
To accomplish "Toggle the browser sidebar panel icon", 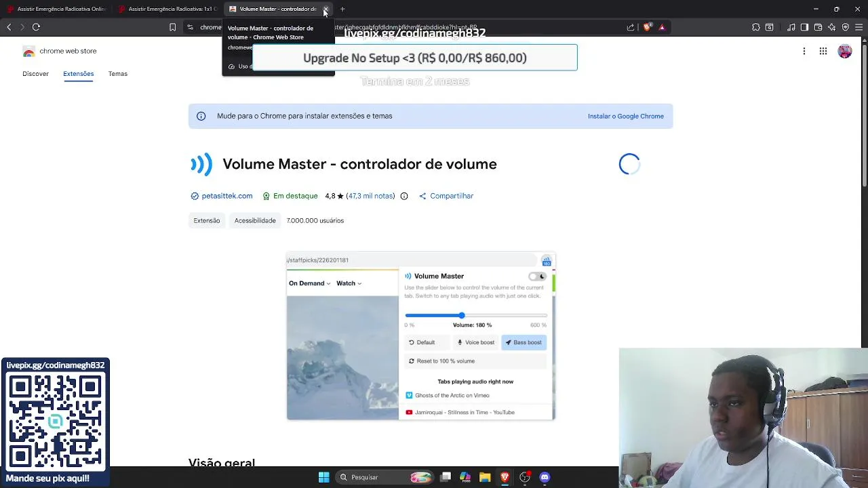I will pos(804,27).
